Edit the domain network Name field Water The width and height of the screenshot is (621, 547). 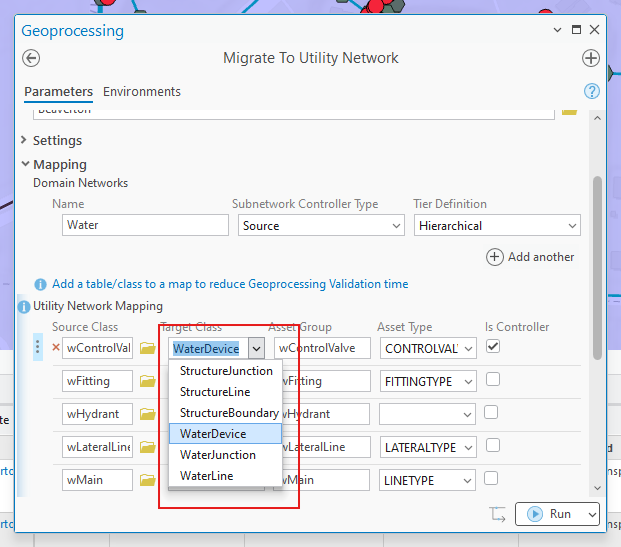[x=145, y=225]
